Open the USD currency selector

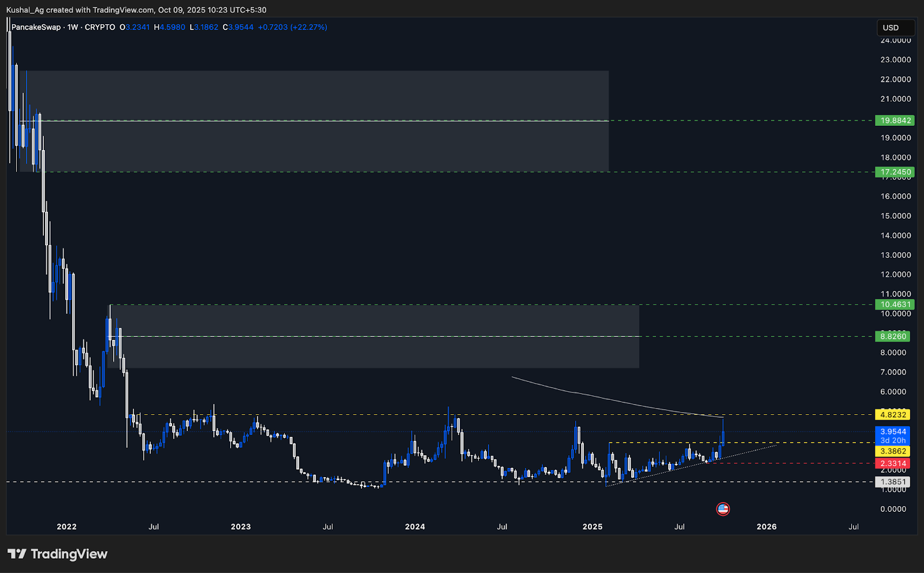tap(895, 28)
